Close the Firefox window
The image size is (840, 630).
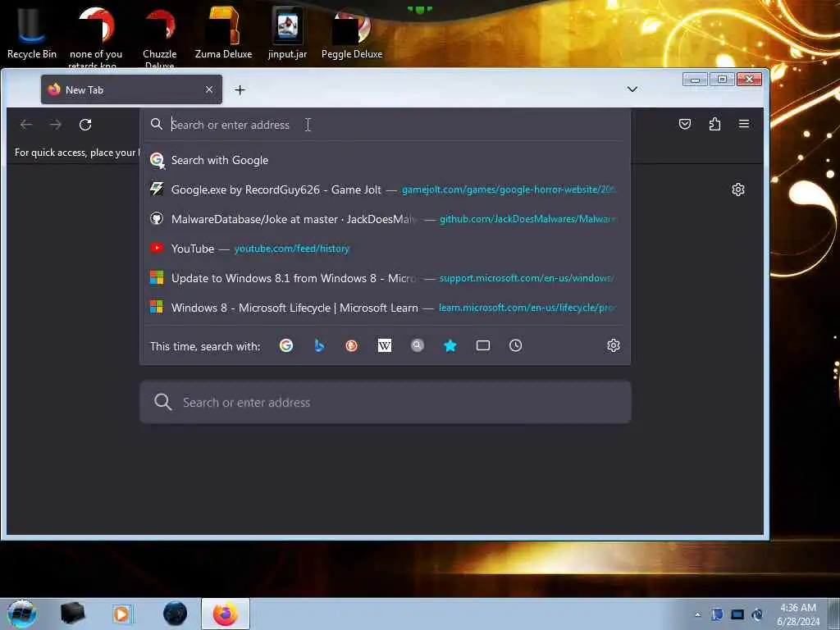(749, 80)
